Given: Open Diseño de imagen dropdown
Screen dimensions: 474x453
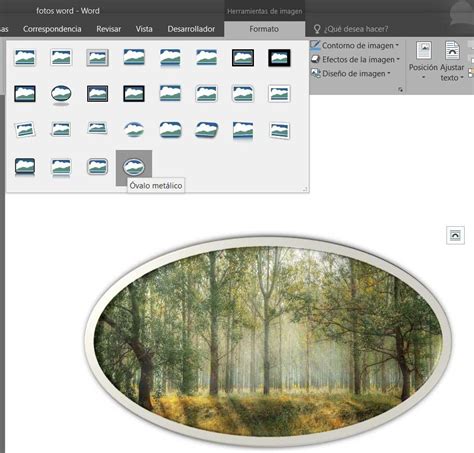Looking at the screenshot, I should click(351, 73).
